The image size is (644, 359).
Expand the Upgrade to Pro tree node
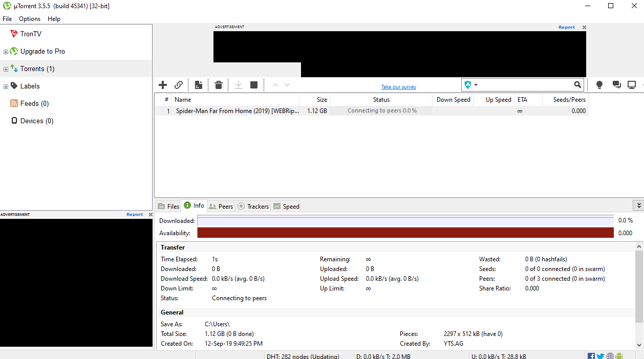point(6,52)
